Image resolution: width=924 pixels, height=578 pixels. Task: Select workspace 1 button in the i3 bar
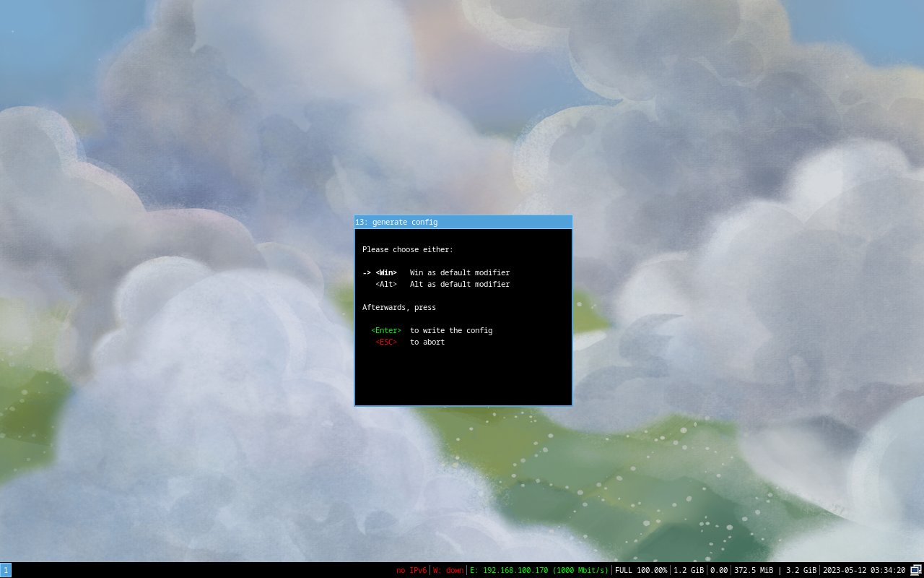point(6,570)
